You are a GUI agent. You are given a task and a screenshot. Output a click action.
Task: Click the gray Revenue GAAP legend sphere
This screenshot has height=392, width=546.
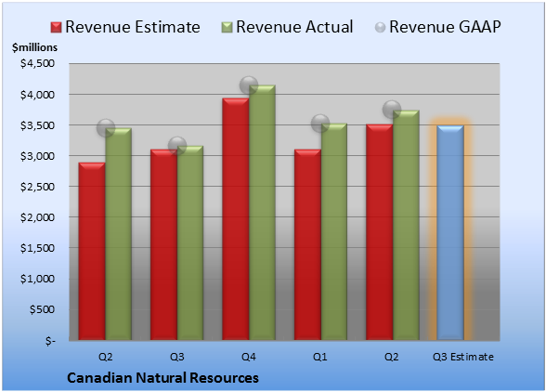(381, 28)
